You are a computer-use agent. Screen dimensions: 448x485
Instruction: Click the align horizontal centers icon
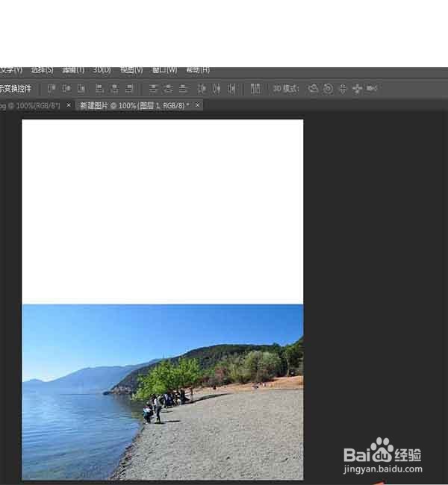pyautogui.click(x=114, y=89)
